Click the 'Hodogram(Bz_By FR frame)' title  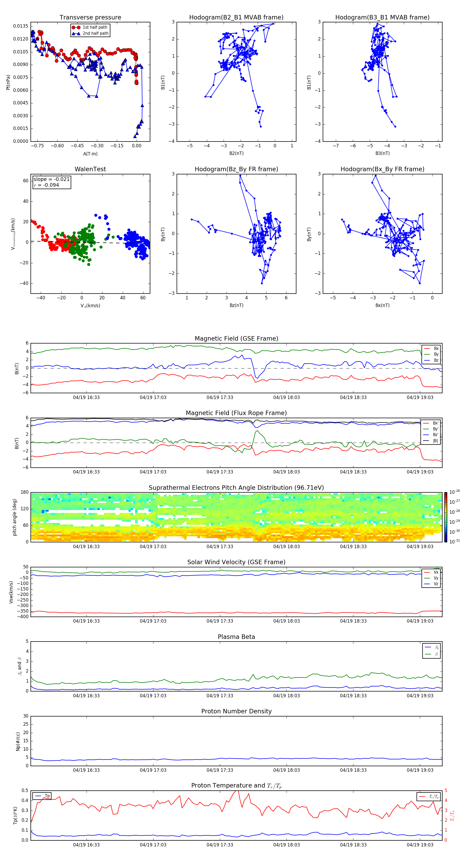click(x=236, y=169)
